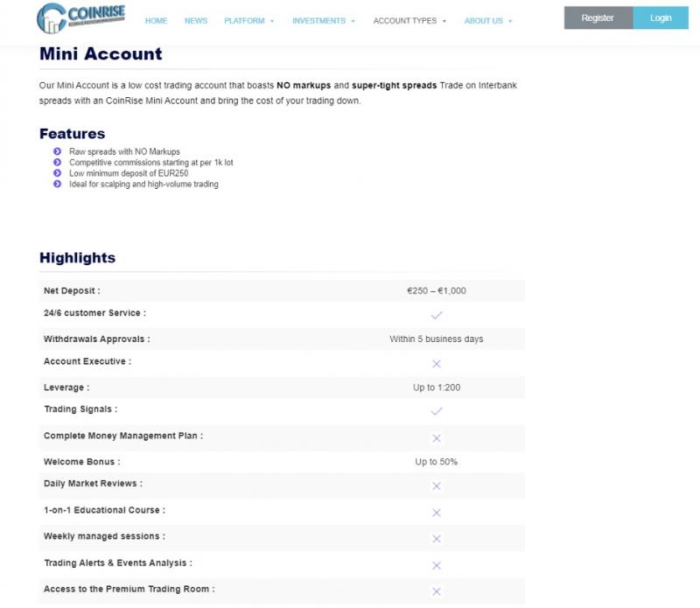700x608 pixels.
Task: Click the "Leverage :" label
Action: 66,388
